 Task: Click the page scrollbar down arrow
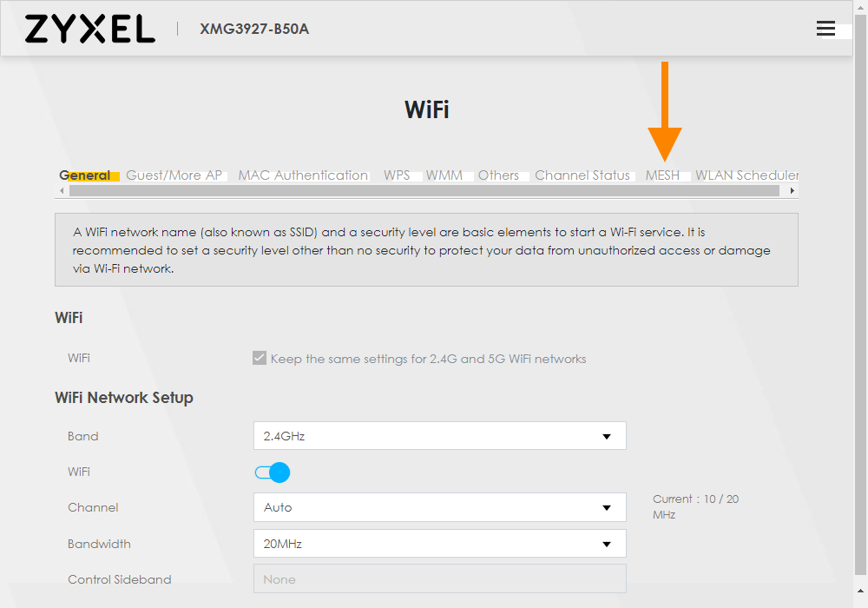[860, 591]
